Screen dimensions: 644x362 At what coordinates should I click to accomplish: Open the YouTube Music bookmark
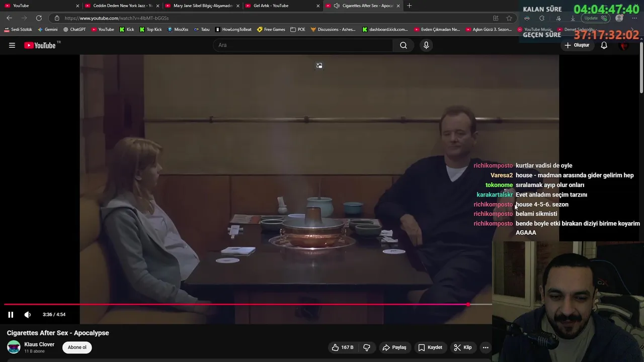535,30
